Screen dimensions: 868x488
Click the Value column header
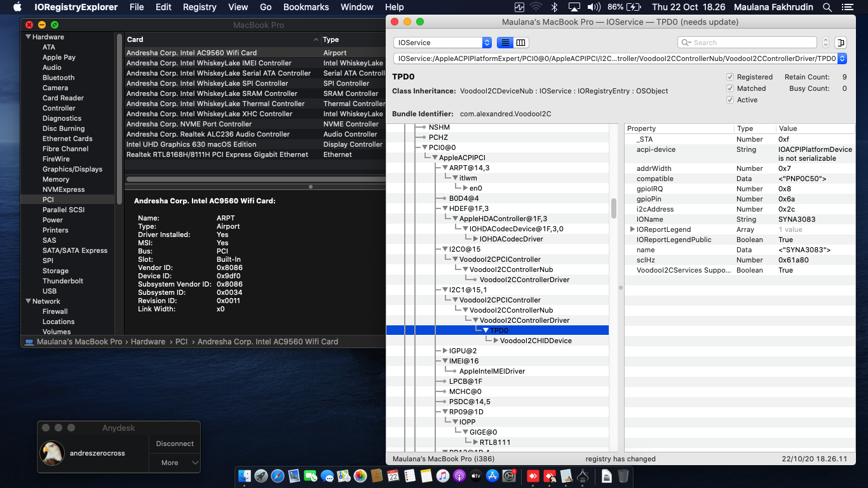coord(814,128)
